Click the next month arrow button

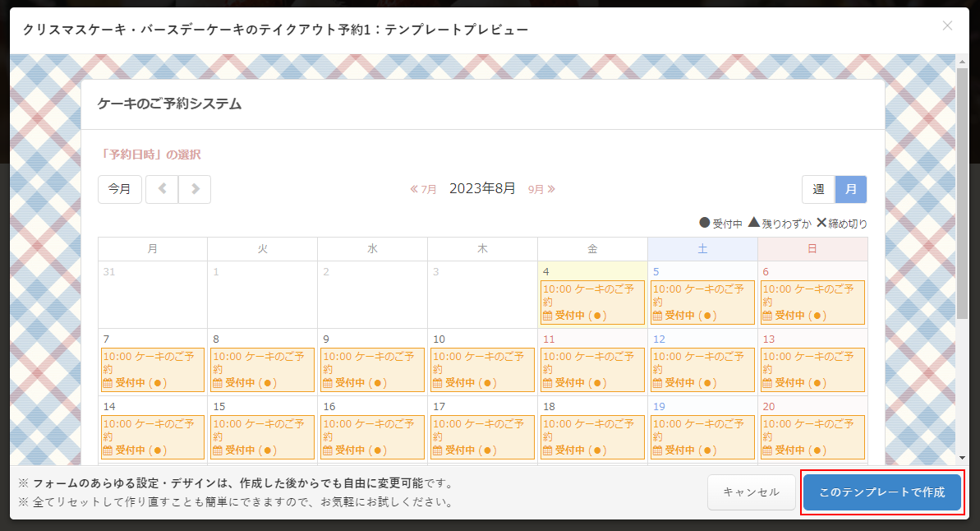click(x=195, y=189)
